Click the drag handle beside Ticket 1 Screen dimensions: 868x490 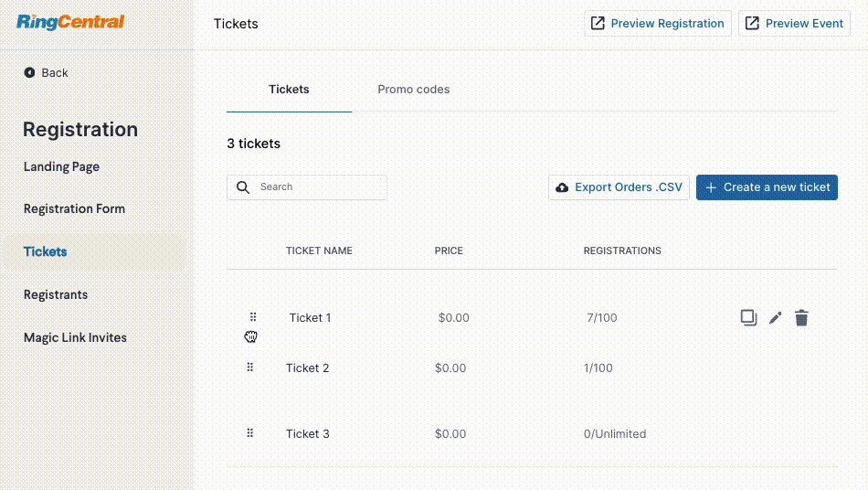(253, 316)
